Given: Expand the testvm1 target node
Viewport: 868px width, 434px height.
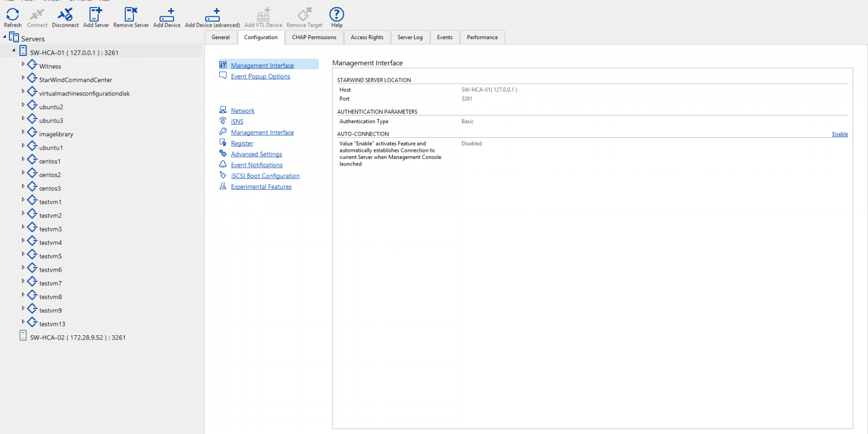Looking at the screenshot, I should click(23, 200).
